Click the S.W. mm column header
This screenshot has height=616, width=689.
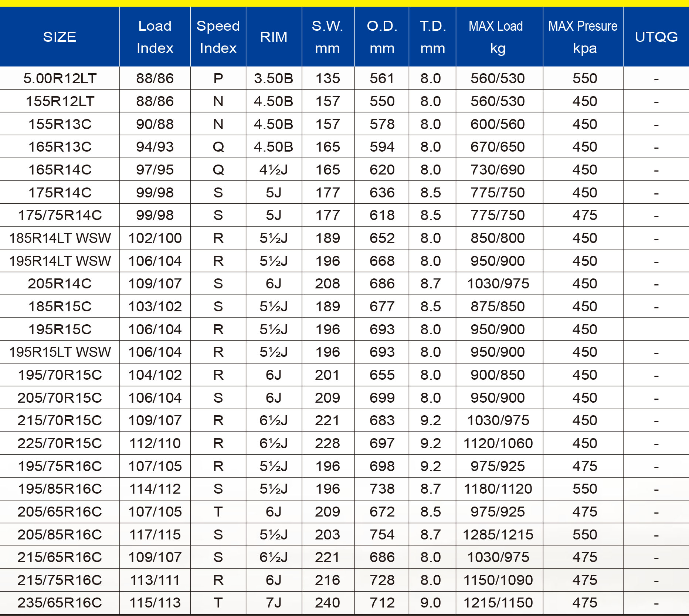coord(328,37)
